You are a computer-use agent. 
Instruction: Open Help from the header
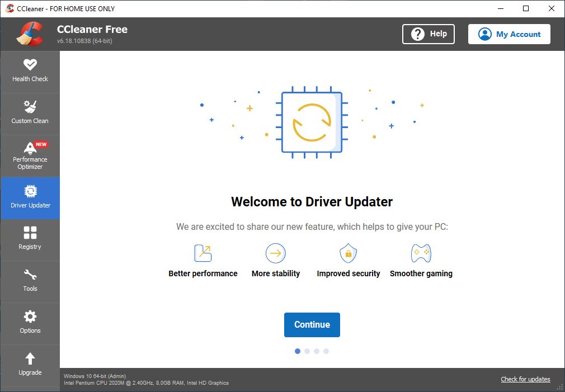(429, 34)
